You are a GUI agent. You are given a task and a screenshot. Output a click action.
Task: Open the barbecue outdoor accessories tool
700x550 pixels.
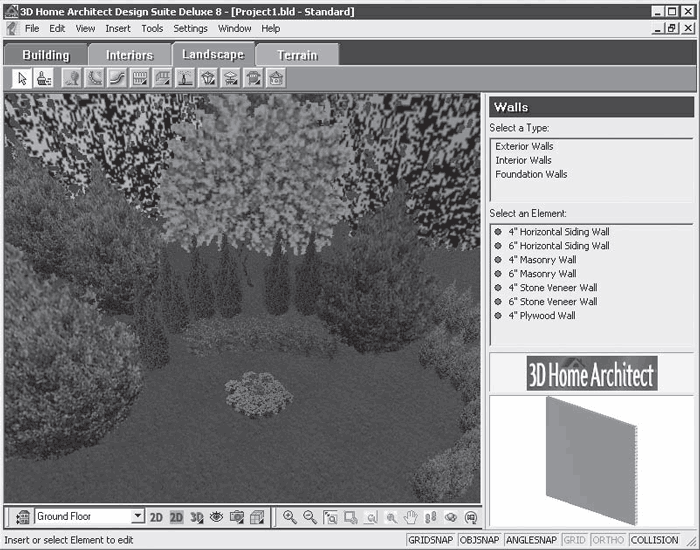point(254,79)
